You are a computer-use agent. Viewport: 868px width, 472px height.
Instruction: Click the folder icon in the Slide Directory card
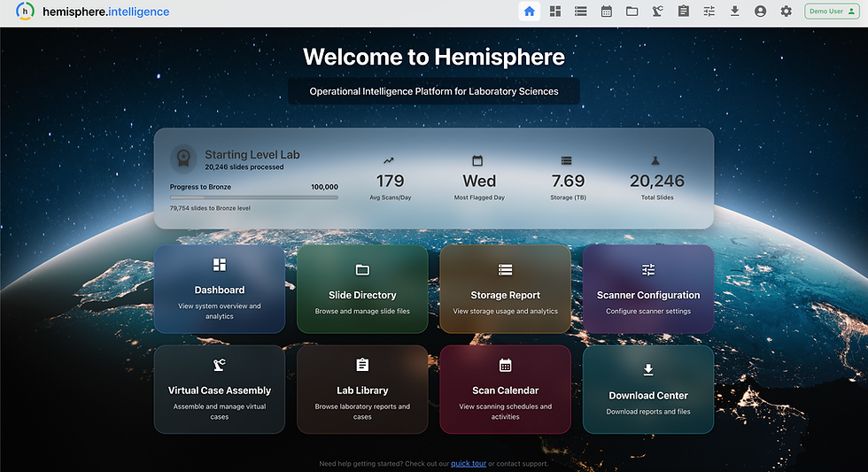point(362,269)
